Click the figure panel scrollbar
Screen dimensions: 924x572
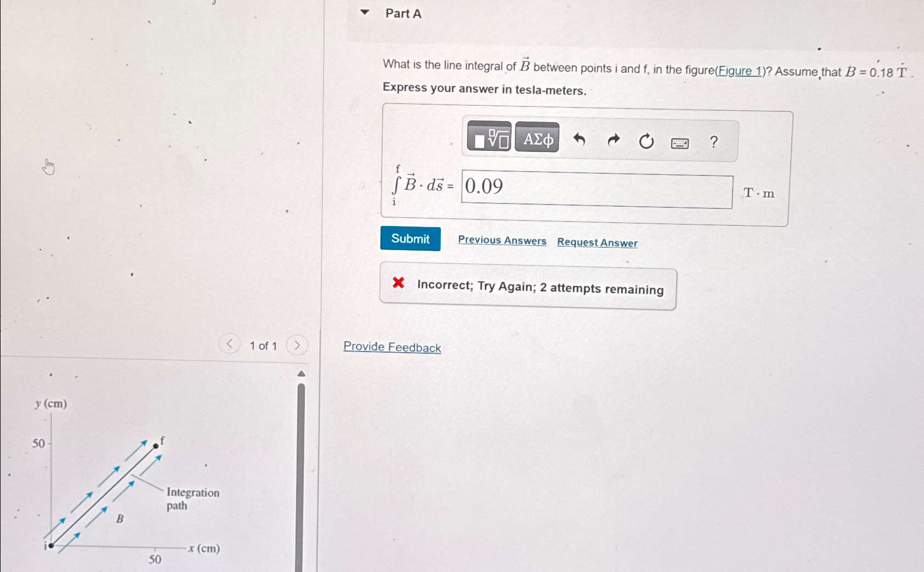301,477
